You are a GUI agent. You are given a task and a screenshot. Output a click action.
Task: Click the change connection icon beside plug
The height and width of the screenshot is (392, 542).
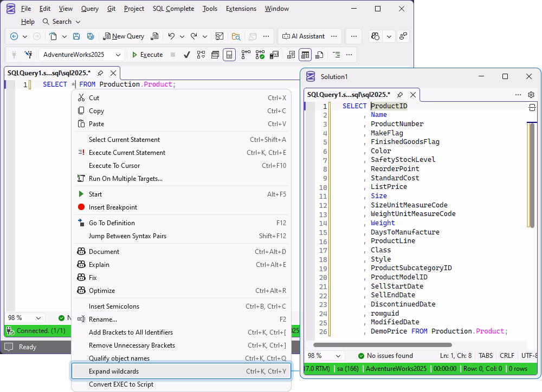click(x=28, y=55)
